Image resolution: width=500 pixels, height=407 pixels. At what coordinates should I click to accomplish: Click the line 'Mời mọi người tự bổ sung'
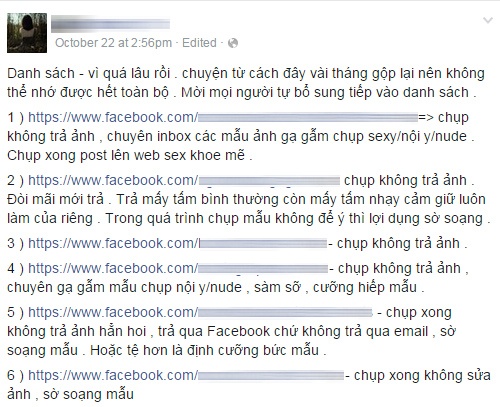[329, 92]
